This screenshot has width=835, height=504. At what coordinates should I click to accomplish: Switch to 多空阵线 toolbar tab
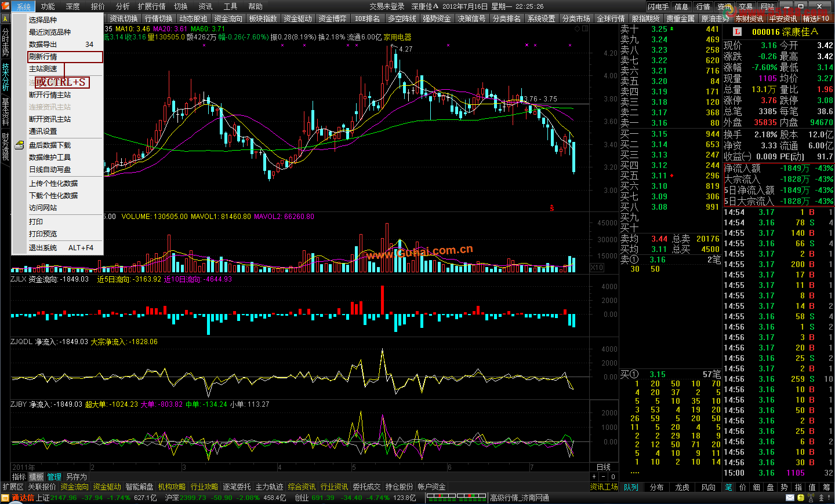pyautogui.click(x=402, y=19)
